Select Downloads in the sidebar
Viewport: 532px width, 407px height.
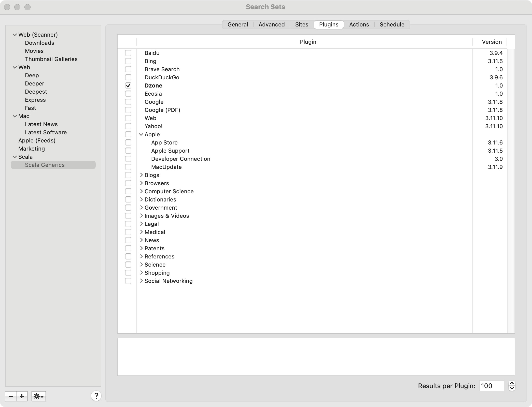[x=39, y=43]
